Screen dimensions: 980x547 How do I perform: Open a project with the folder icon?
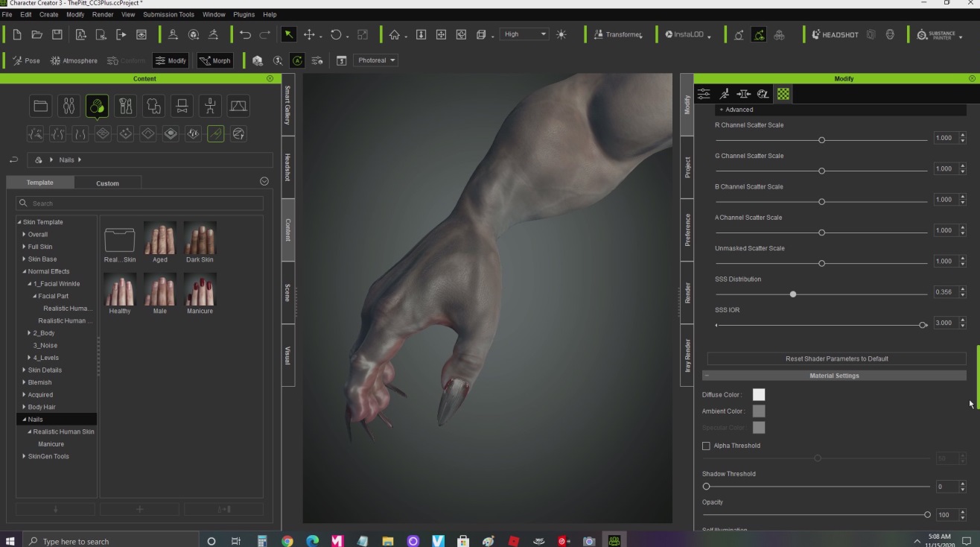36,34
